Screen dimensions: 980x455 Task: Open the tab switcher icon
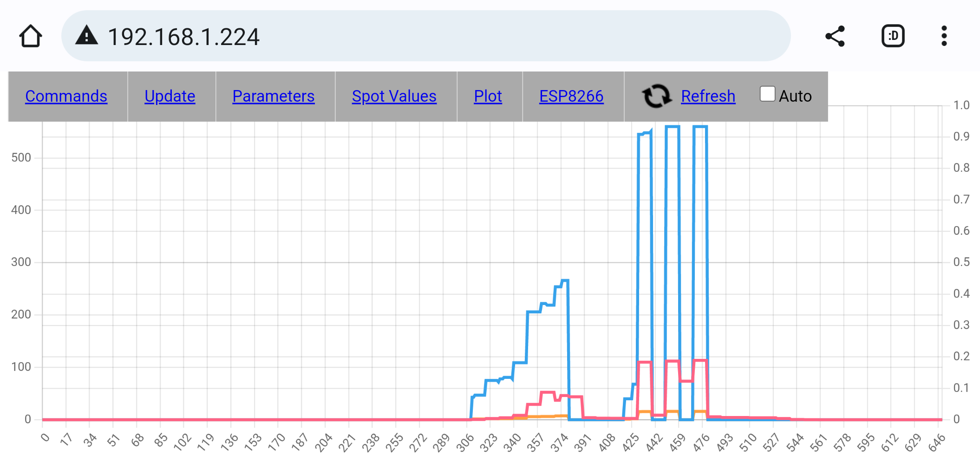(893, 36)
